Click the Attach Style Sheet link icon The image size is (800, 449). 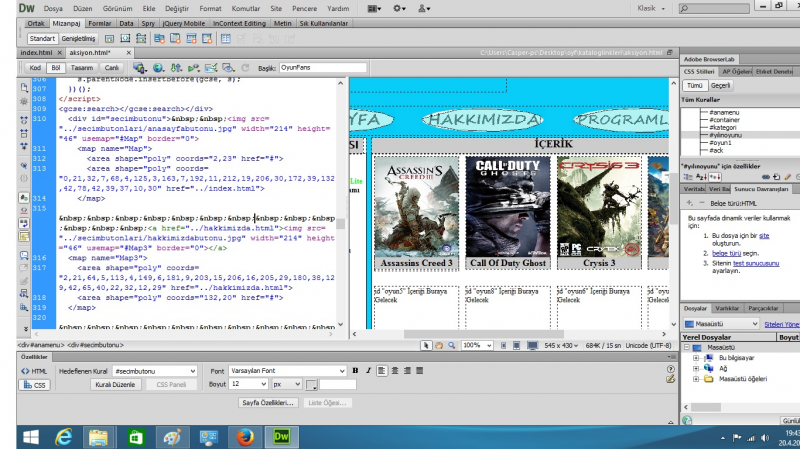pyautogui.click(x=766, y=177)
